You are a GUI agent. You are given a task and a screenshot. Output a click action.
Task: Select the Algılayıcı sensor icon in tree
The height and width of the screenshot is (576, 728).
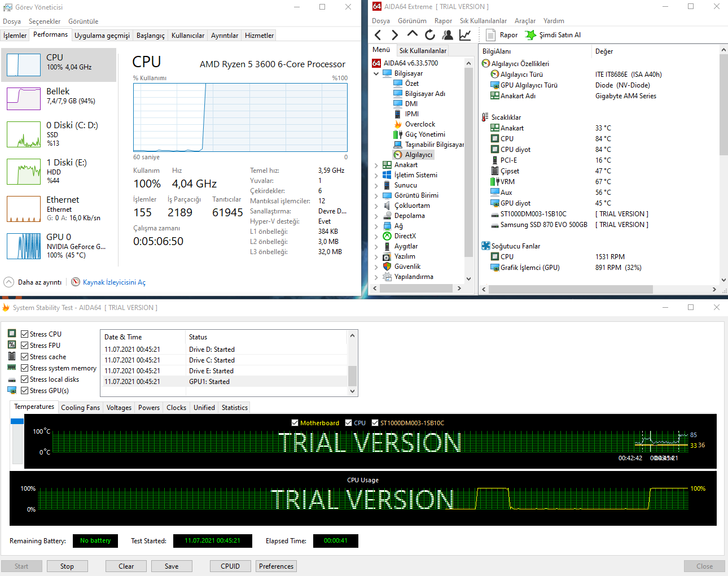tap(398, 155)
